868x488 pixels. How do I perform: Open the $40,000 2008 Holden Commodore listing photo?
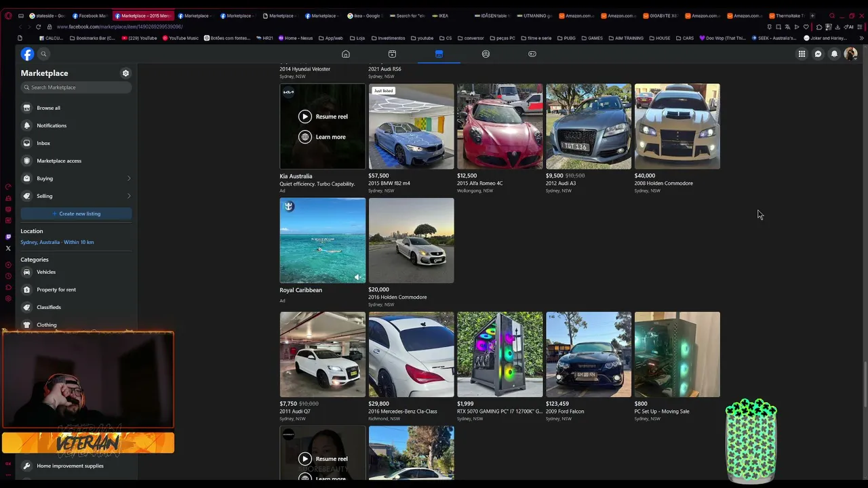point(677,126)
